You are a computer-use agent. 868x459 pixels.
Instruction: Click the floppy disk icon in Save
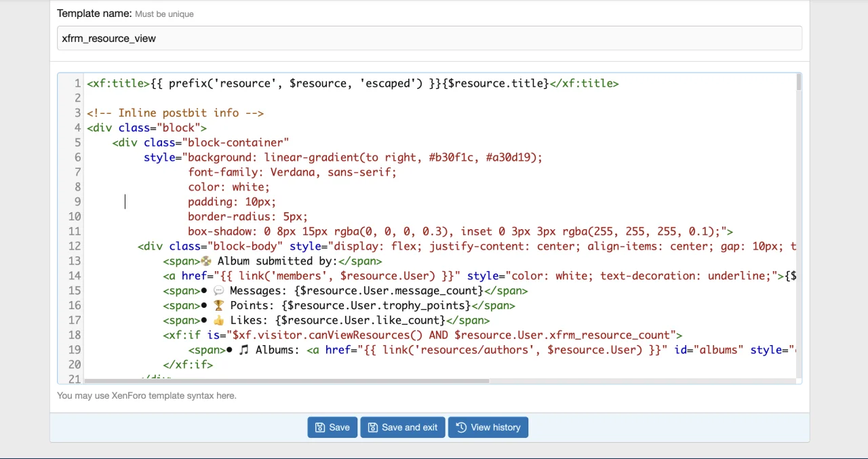[x=320, y=427]
